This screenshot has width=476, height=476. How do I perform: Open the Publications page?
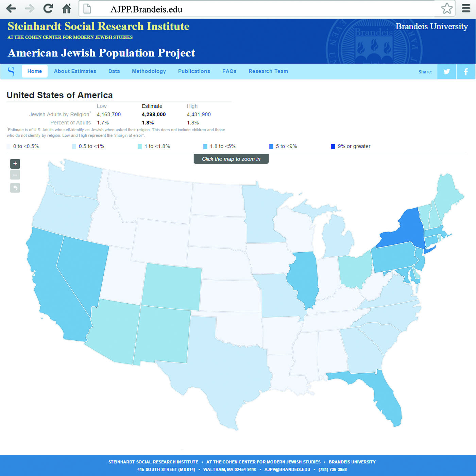(194, 71)
